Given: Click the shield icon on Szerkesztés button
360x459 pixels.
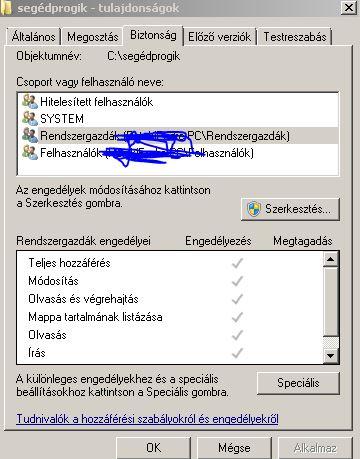Looking at the screenshot, I should [254, 209].
